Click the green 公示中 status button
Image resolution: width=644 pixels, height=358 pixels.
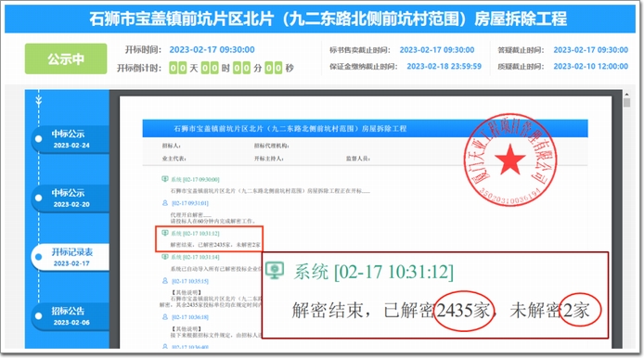tap(66, 58)
